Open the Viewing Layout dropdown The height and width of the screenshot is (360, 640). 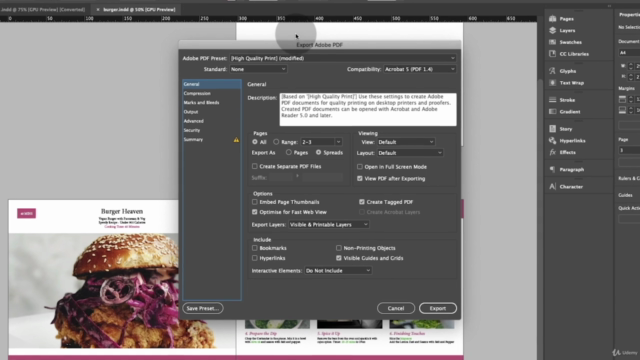click(410, 153)
